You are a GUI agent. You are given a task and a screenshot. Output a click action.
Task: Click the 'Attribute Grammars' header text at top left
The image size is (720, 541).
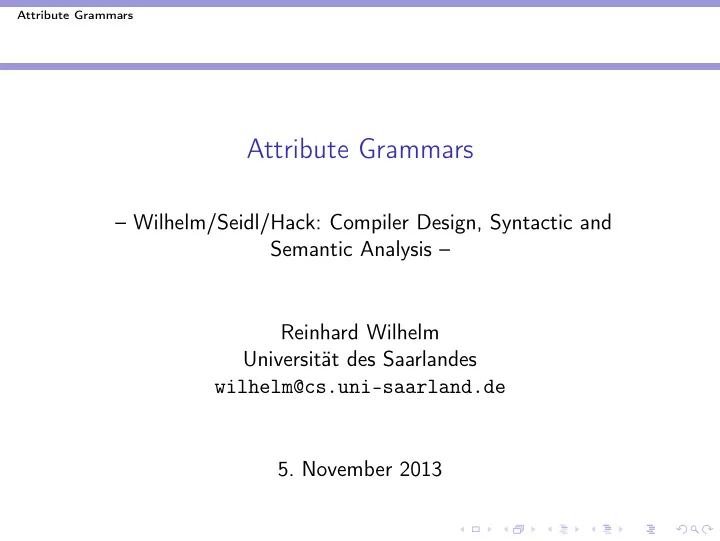pos(75,15)
